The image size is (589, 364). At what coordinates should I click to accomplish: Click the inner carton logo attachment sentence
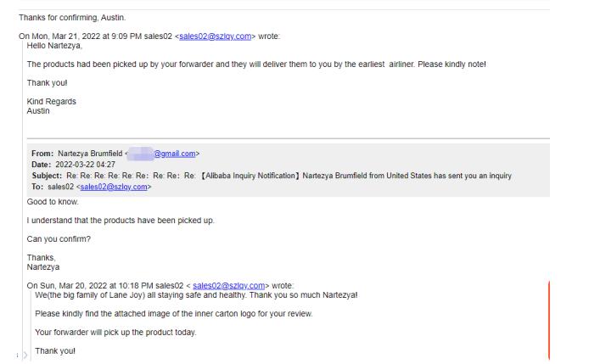[x=173, y=314]
